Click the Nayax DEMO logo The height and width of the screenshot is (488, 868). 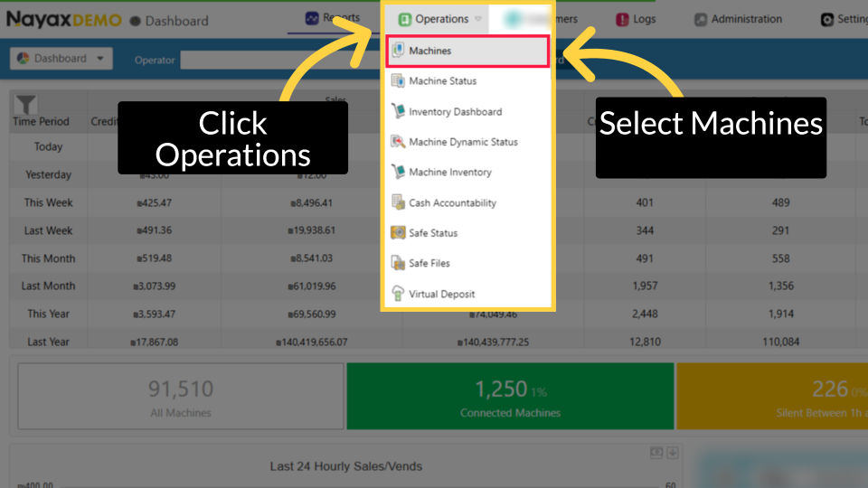(63, 20)
